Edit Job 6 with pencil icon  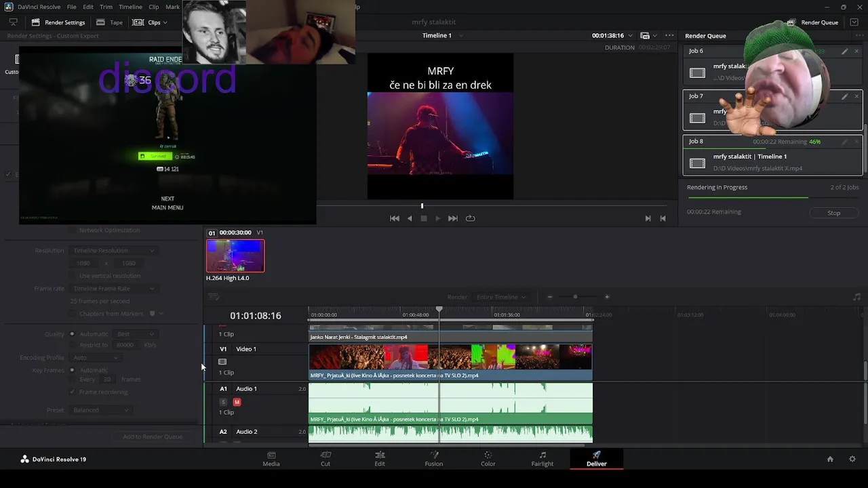(x=844, y=52)
